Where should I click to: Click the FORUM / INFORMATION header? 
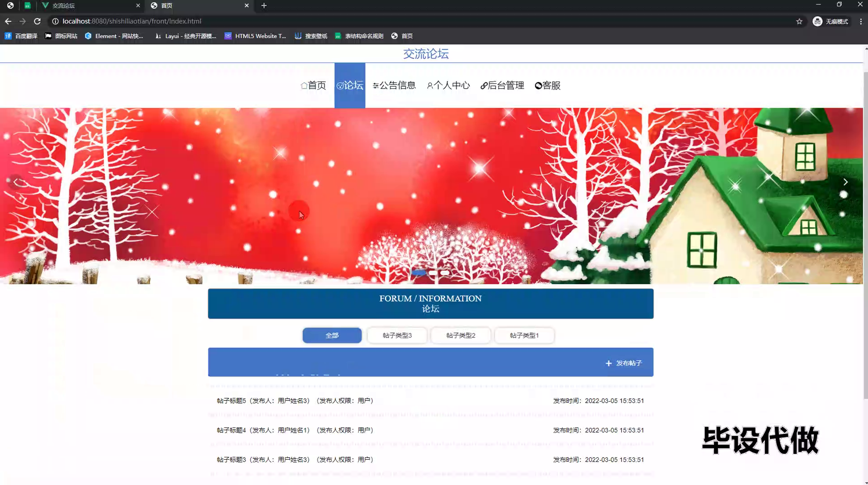point(430,304)
